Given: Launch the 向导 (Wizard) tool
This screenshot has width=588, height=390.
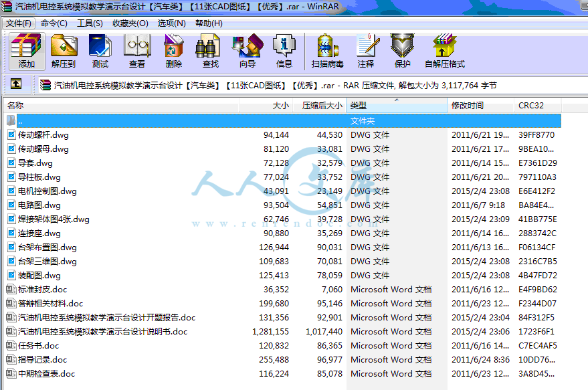Looking at the screenshot, I should pos(248,51).
